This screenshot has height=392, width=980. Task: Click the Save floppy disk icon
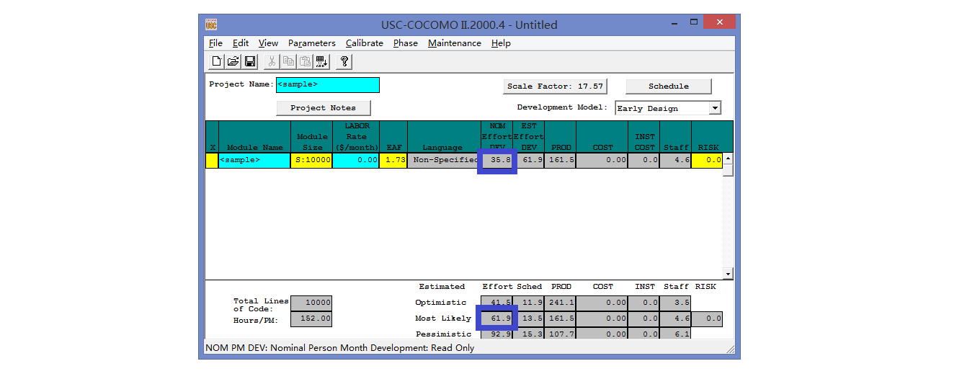[250, 62]
